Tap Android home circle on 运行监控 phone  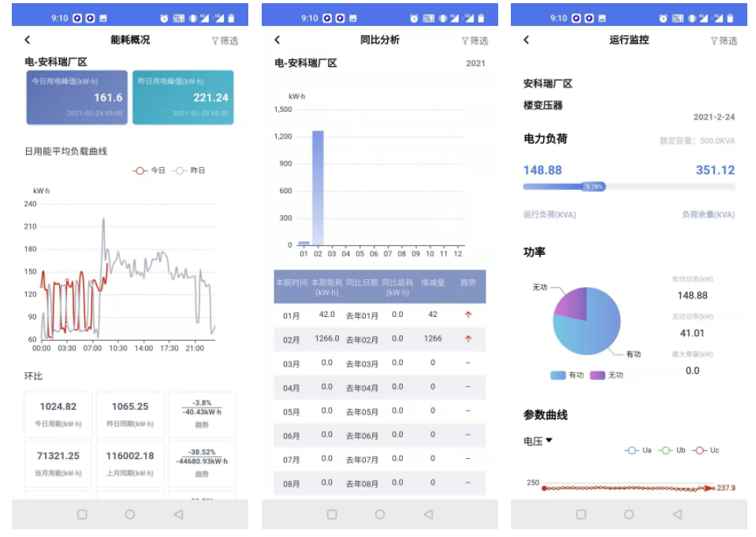[x=629, y=514]
